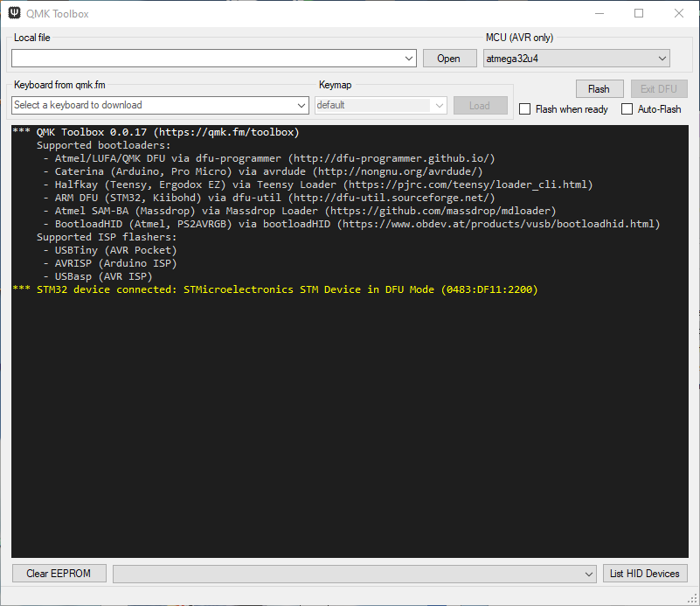Click the QMK Toolbox 0.0.17 version log line
Screen dimensions: 700x606
tap(157, 133)
